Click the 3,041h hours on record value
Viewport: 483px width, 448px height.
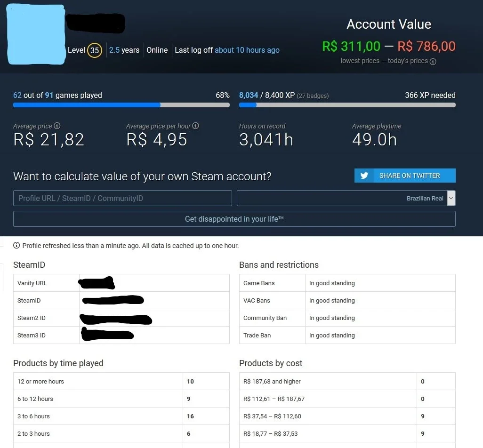266,139
